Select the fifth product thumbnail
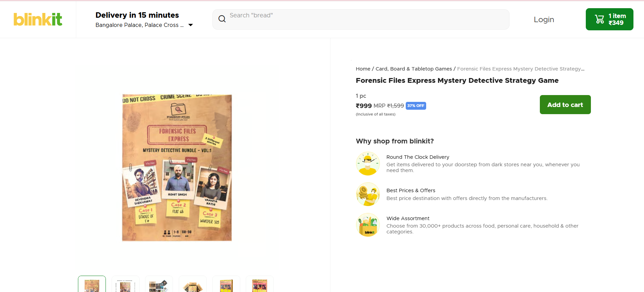 [226, 284]
